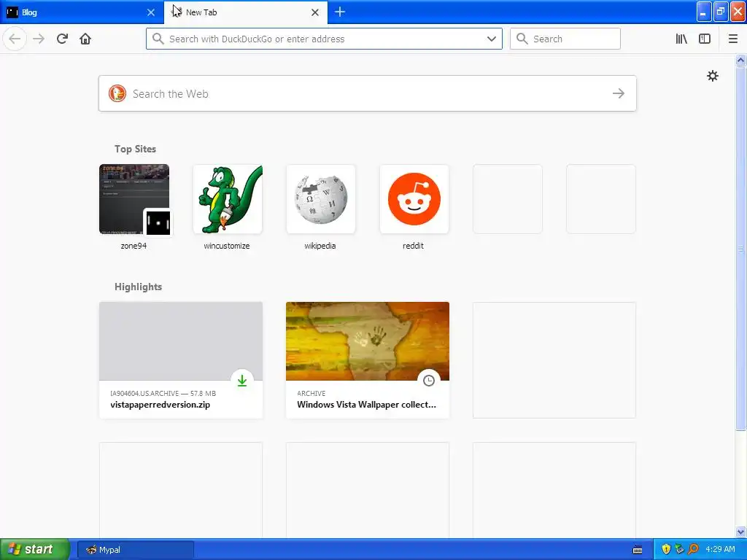
Task: Click the Top Sites section heading
Action: [x=135, y=149]
